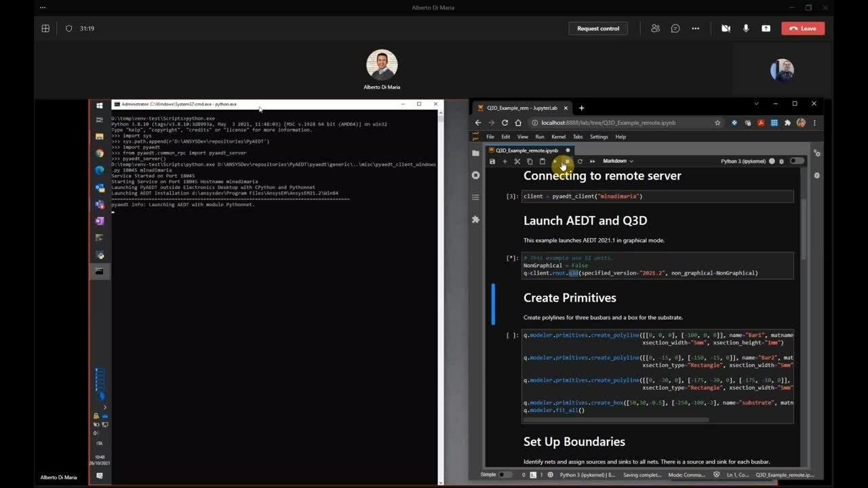Toggle the Teams camera off icon

click(726, 28)
